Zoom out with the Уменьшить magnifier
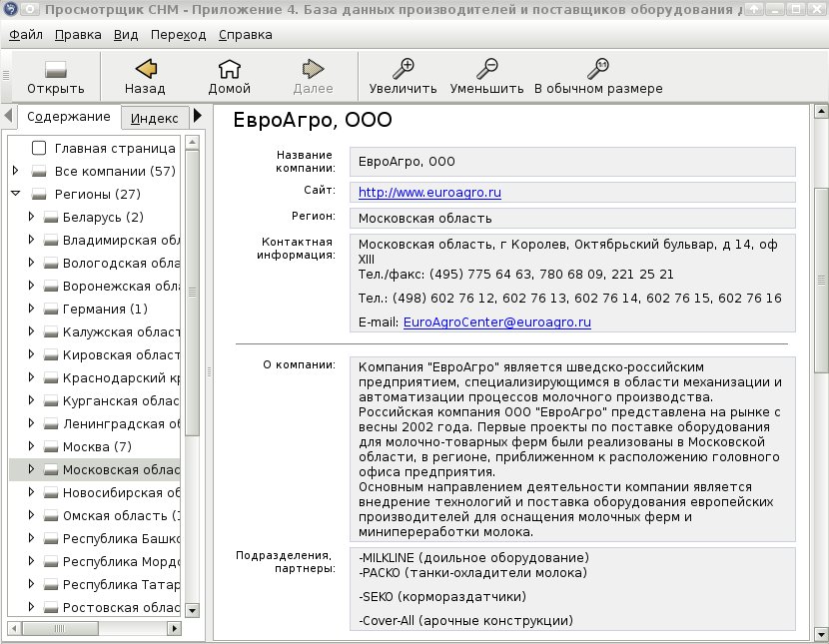The height and width of the screenshot is (644, 829). tap(487, 69)
